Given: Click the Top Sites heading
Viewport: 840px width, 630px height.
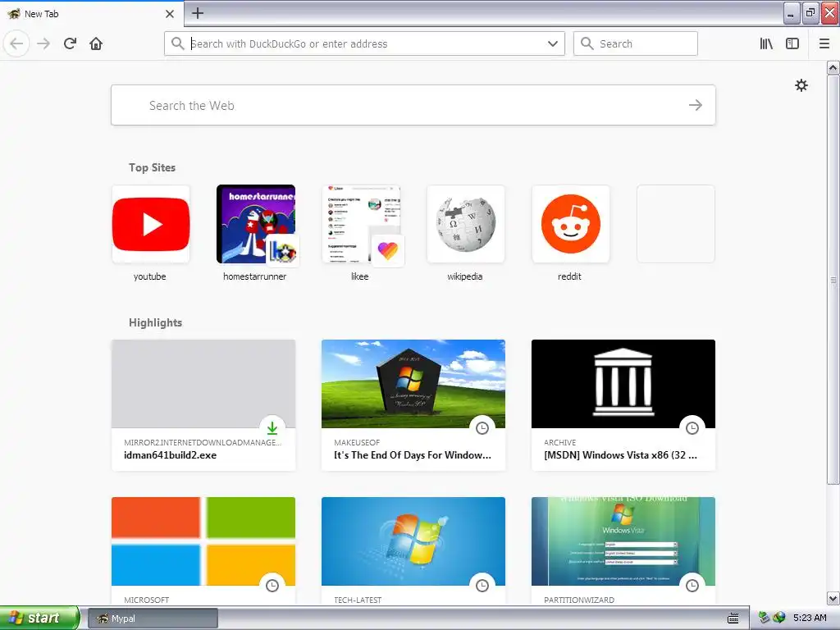Looking at the screenshot, I should tap(152, 167).
